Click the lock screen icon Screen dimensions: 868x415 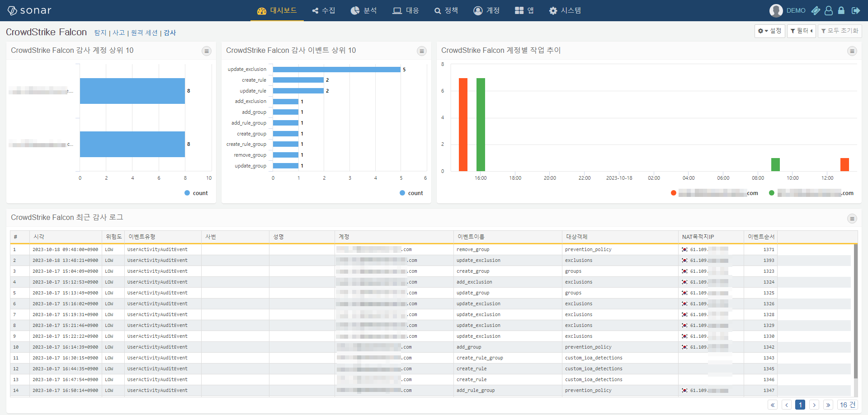(841, 10)
